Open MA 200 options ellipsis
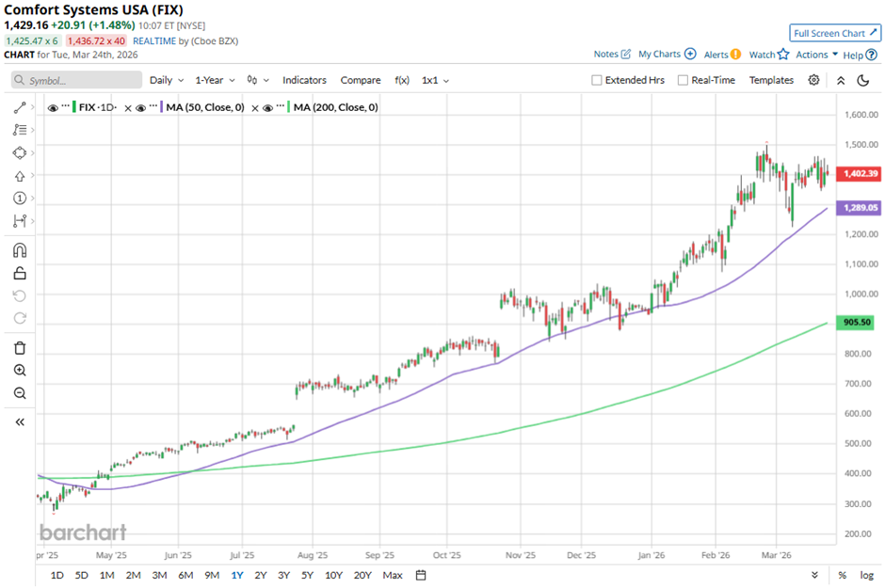 tap(281, 105)
